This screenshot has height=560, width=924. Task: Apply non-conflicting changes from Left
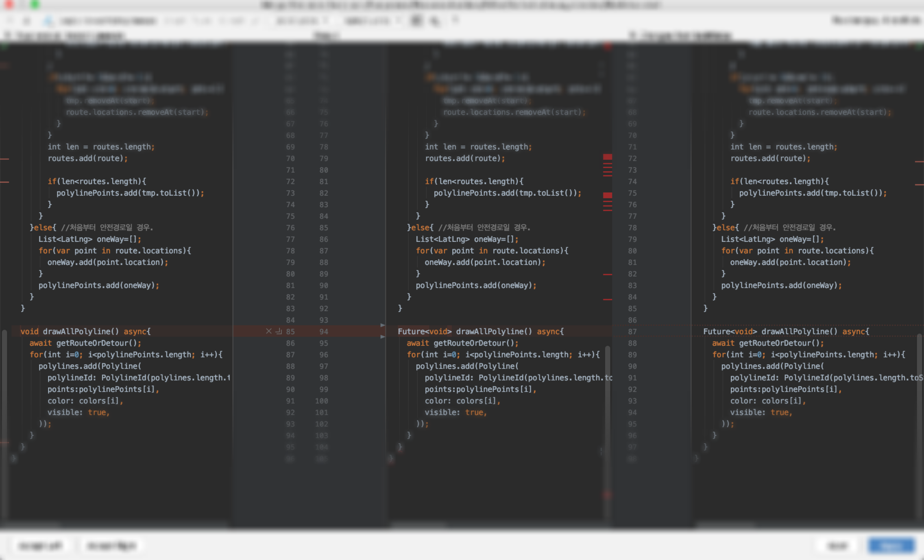pyautogui.click(x=176, y=21)
